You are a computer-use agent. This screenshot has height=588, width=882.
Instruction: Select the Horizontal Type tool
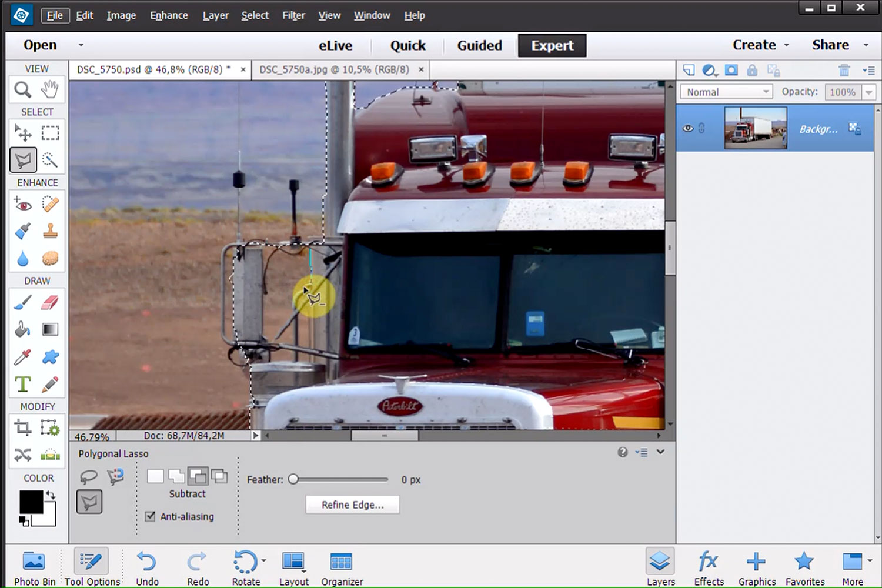click(x=23, y=385)
